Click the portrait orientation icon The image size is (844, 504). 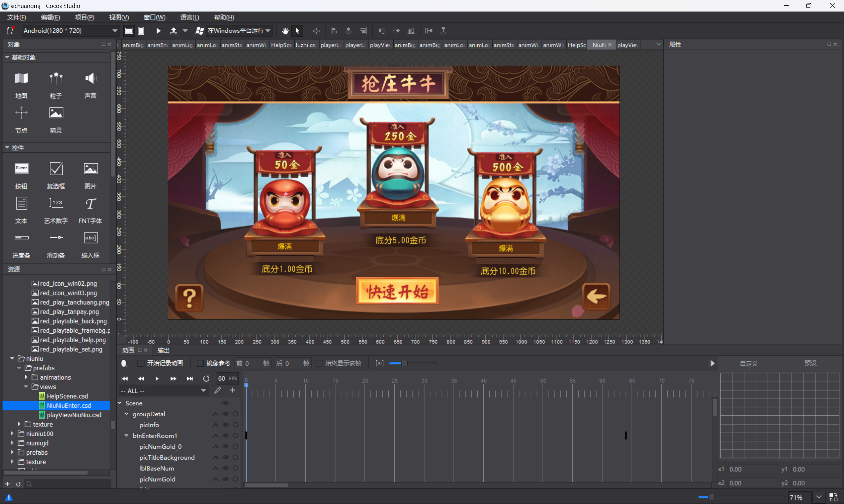(141, 31)
